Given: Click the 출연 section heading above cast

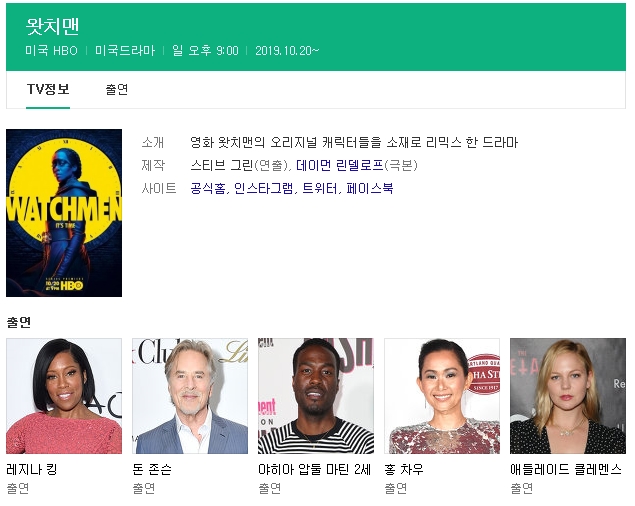Looking at the screenshot, I should [x=19, y=322].
